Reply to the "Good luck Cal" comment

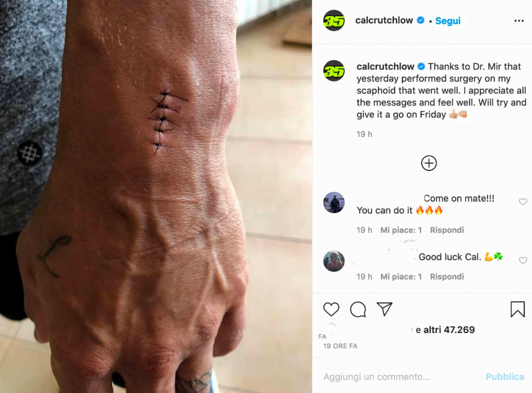447,277
